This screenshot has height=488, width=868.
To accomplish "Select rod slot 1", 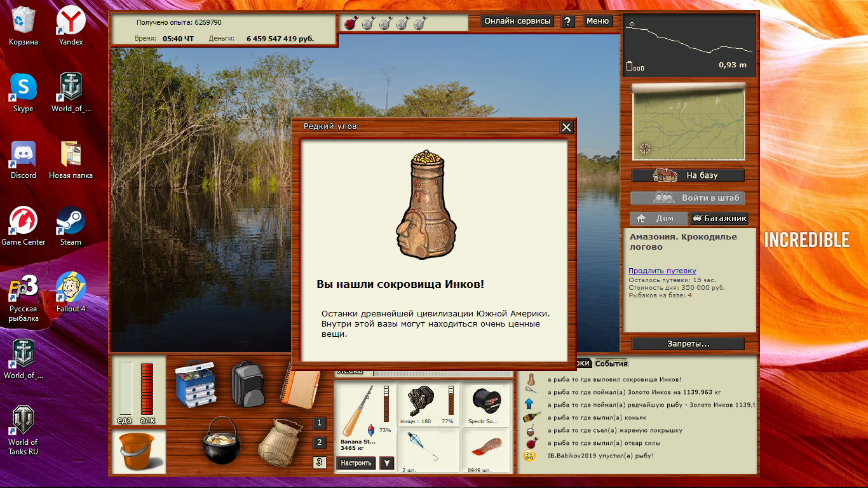I will pyautogui.click(x=320, y=423).
